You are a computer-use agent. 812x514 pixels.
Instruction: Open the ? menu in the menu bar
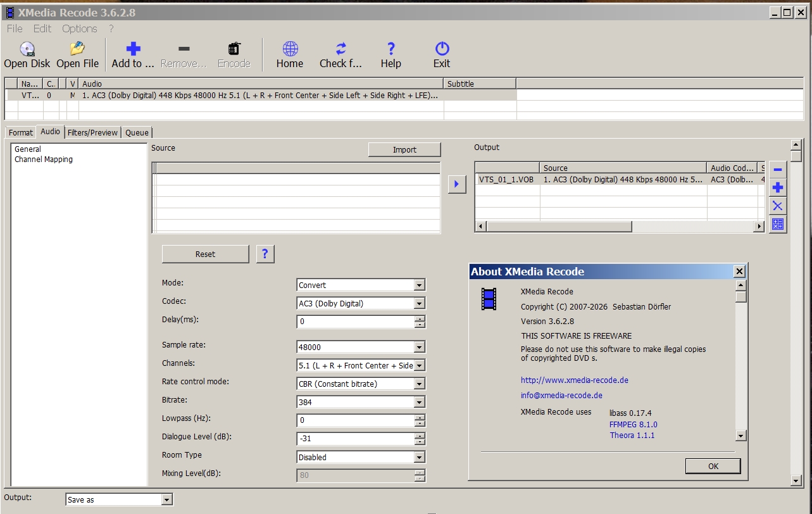[x=111, y=28]
